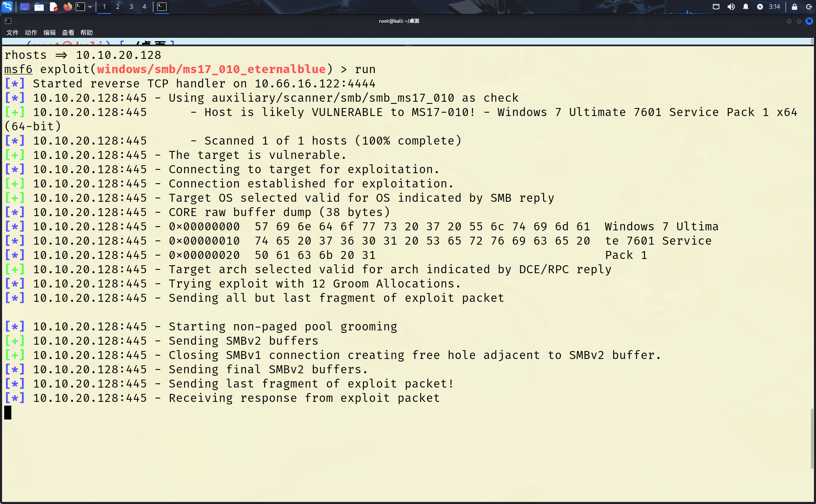Launch the text editor icon
This screenshot has width=816, height=504.
tap(53, 7)
